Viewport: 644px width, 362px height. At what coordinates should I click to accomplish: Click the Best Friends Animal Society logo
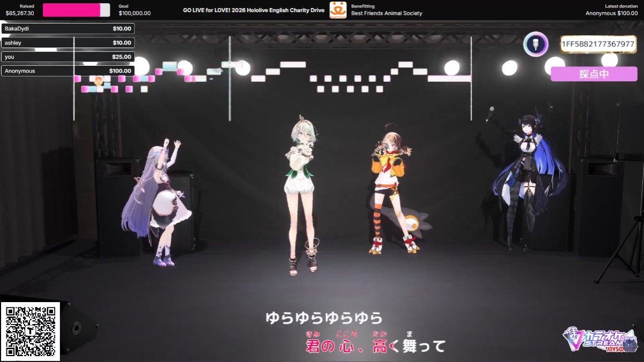[338, 10]
